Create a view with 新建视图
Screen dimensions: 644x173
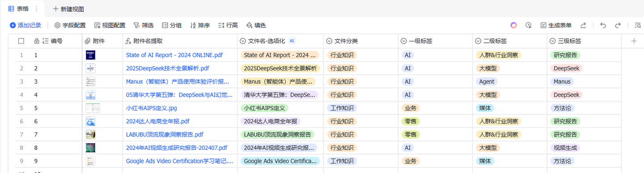coord(68,9)
